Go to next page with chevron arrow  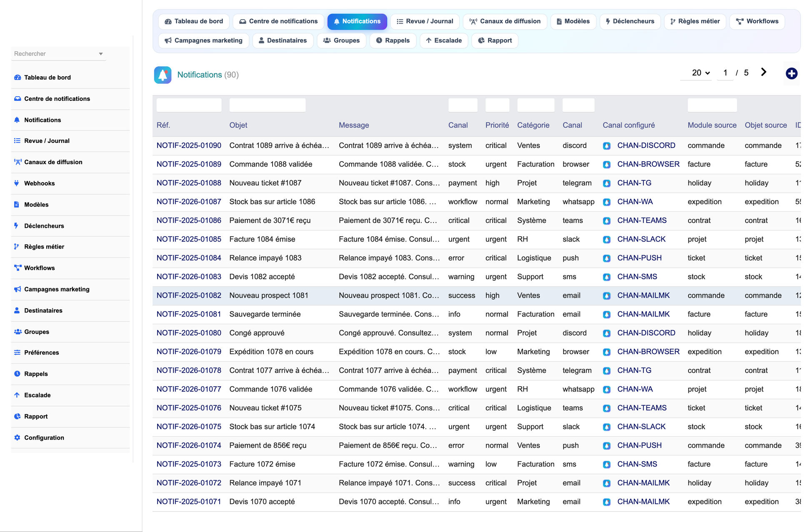coord(763,72)
